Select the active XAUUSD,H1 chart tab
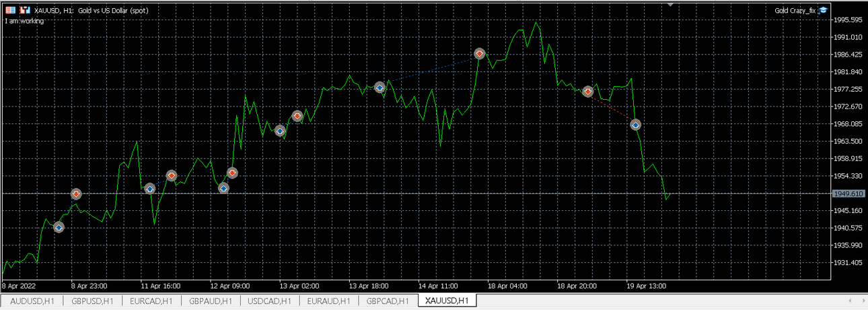This screenshot has width=868, height=310. tap(447, 301)
